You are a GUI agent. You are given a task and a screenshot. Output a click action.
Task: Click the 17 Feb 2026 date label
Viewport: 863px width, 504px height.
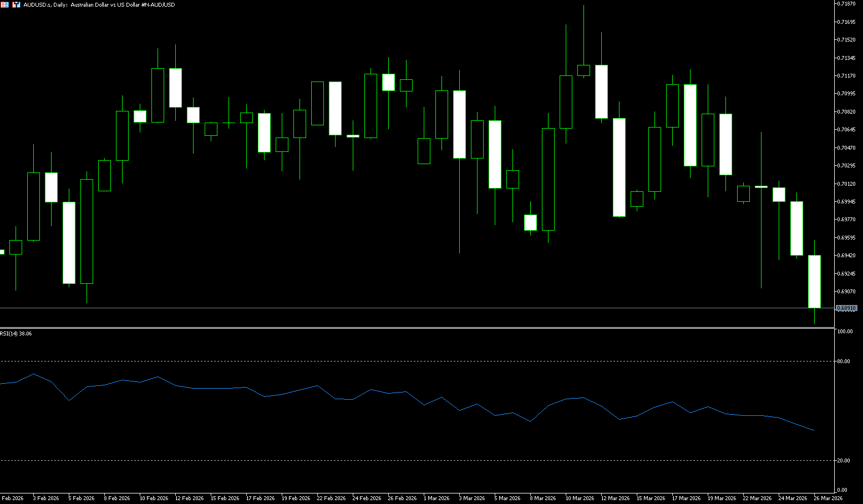260,498
